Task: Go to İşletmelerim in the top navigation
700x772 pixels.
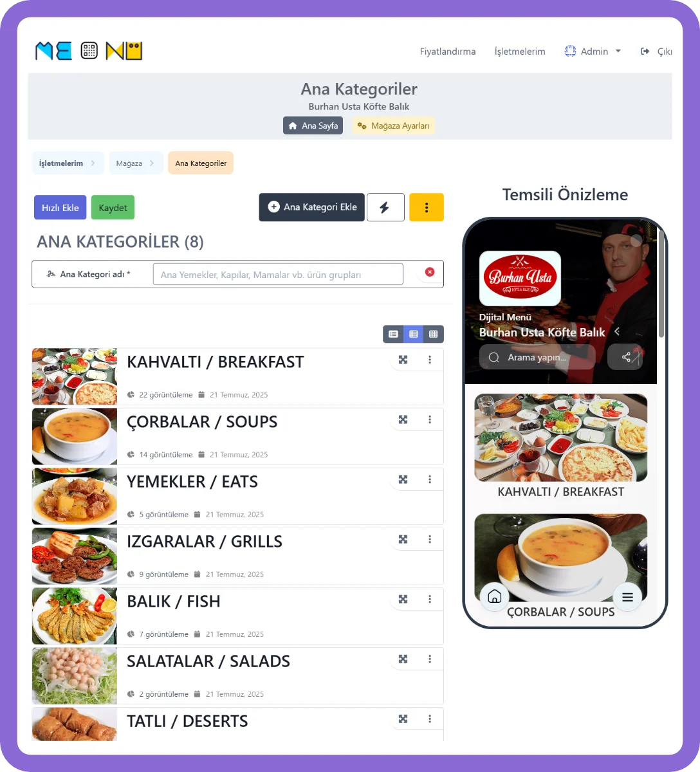Action: (520, 51)
